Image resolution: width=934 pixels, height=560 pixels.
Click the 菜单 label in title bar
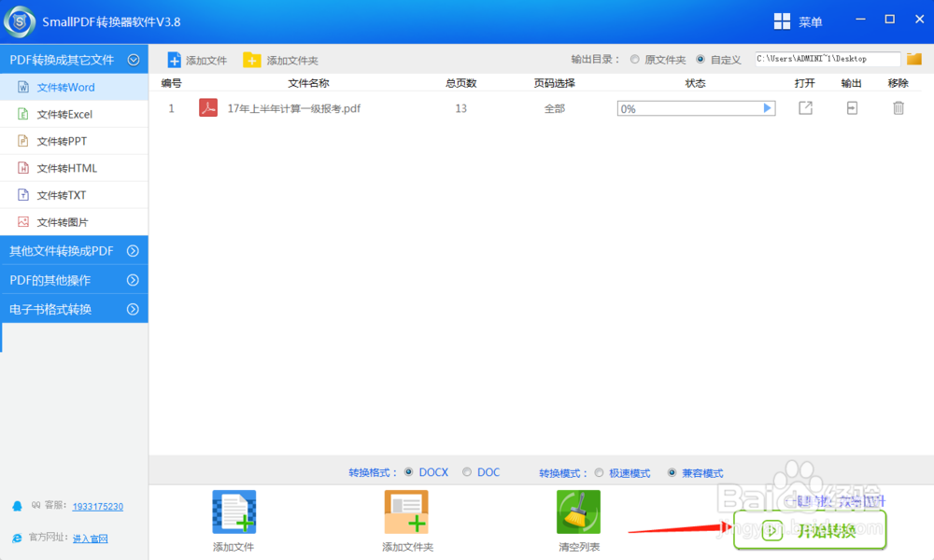pos(810,22)
